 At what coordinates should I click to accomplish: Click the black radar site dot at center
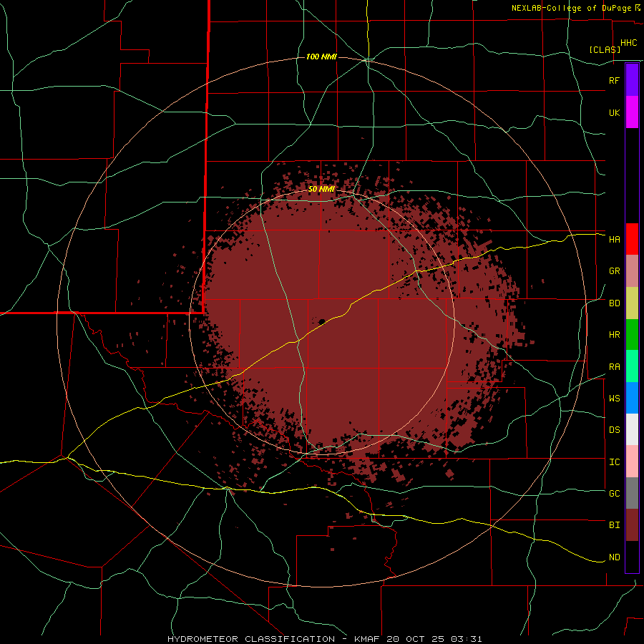tap(322, 321)
